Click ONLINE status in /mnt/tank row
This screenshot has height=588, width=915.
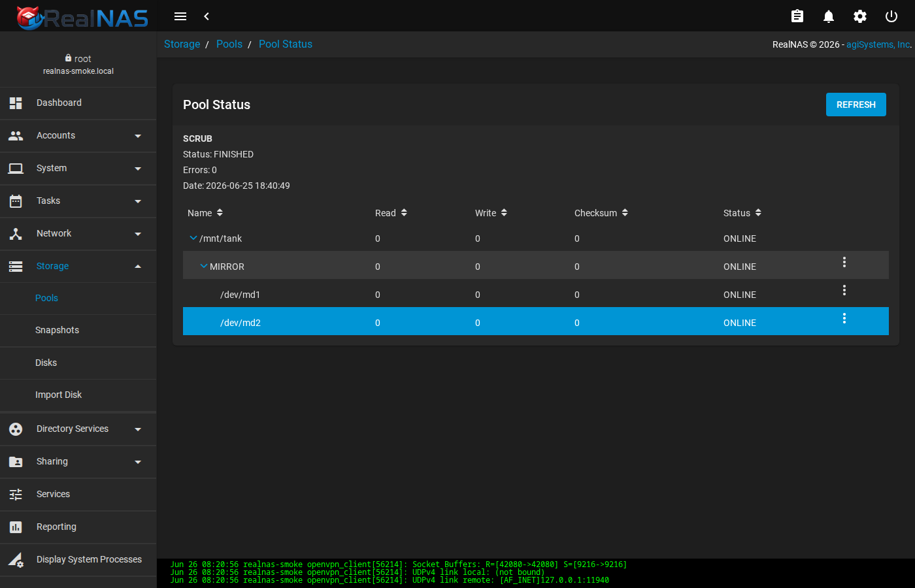pyautogui.click(x=740, y=239)
